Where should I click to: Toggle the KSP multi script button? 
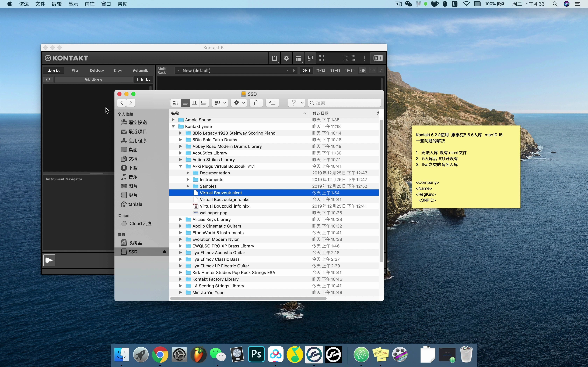coord(362,70)
